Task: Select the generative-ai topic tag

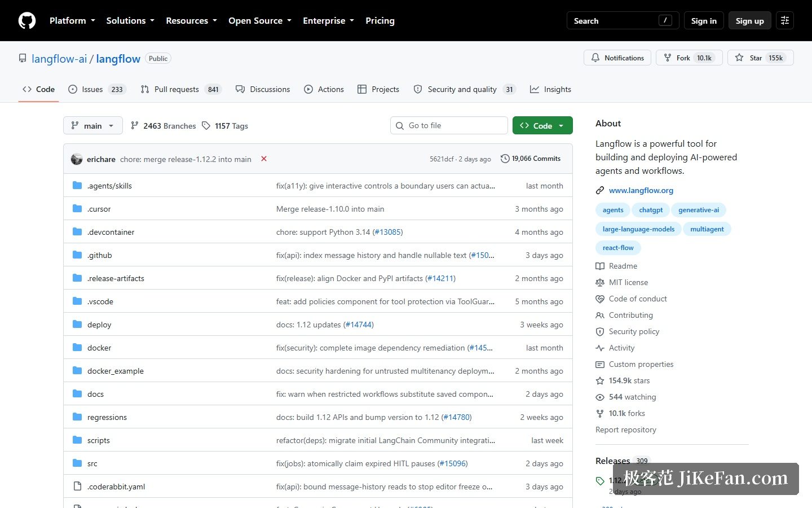Action: 699,210
